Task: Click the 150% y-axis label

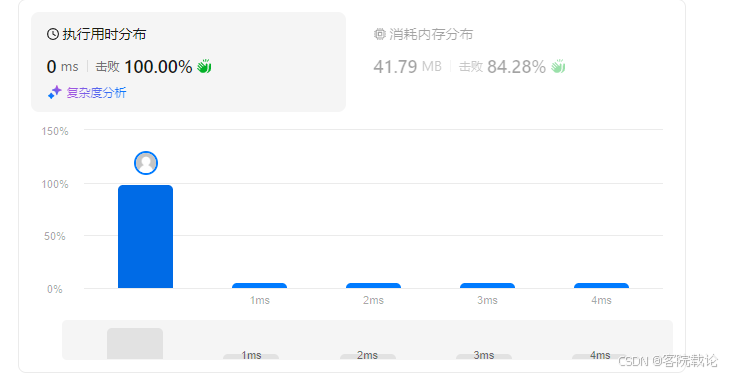Action: (55, 132)
